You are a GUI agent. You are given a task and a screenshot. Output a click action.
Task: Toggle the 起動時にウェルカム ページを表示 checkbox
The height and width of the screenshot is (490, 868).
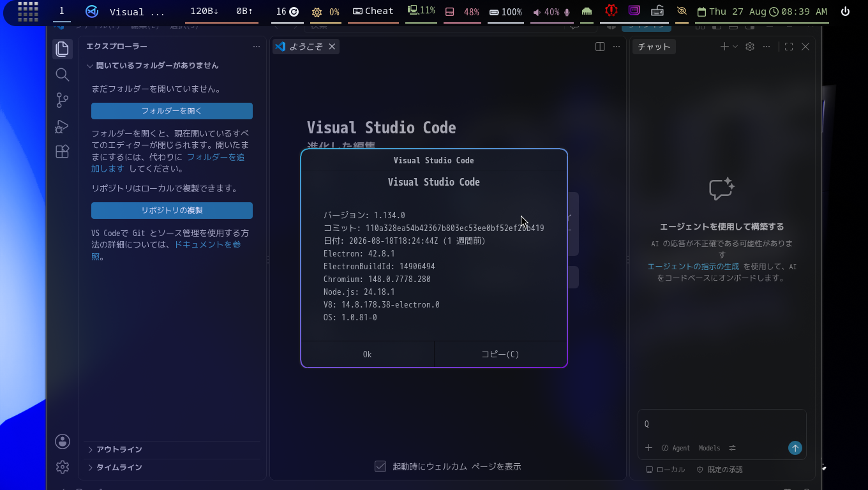(x=380, y=466)
